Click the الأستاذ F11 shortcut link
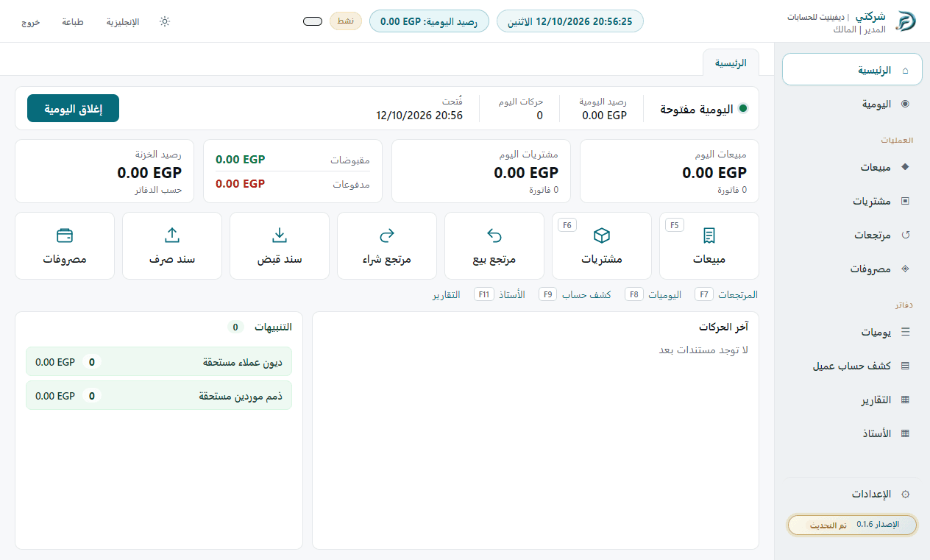The image size is (930, 560). click(500, 294)
